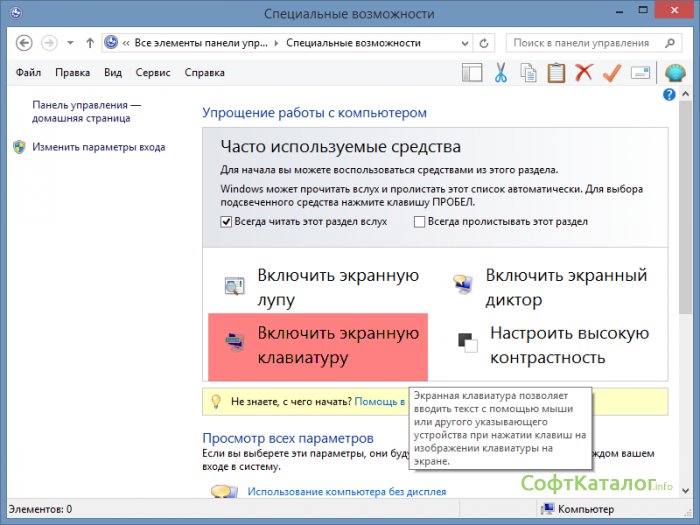Viewport: 700px width, 525px height.
Task: Check "Всегда пролистывать этот раздел" checkbox
Action: (x=420, y=221)
